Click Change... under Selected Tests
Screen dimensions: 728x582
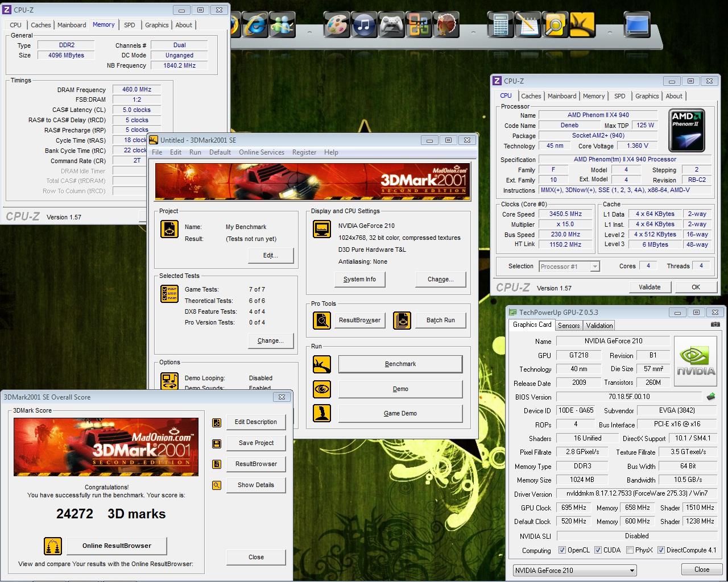pyautogui.click(x=271, y=340)
